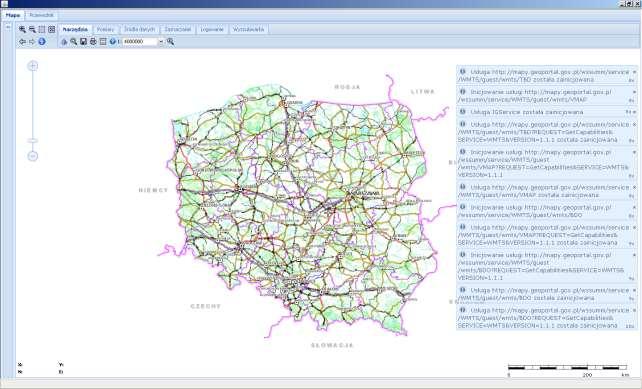Go to next map view arrow
The image size is (642, 389).
32,41
